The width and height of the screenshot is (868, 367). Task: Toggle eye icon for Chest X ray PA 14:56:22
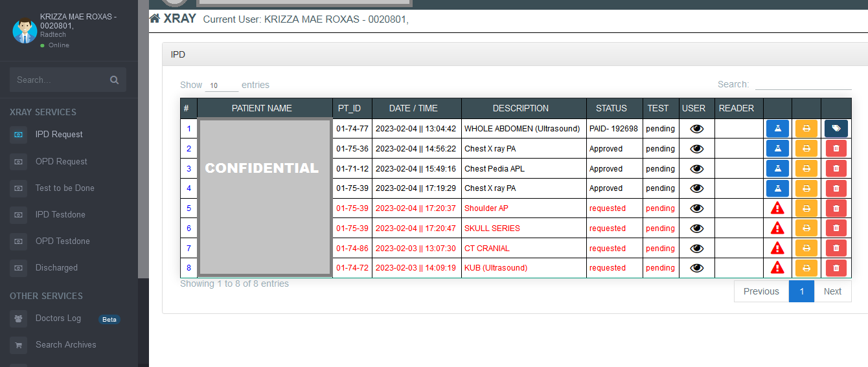coord(696,149)
